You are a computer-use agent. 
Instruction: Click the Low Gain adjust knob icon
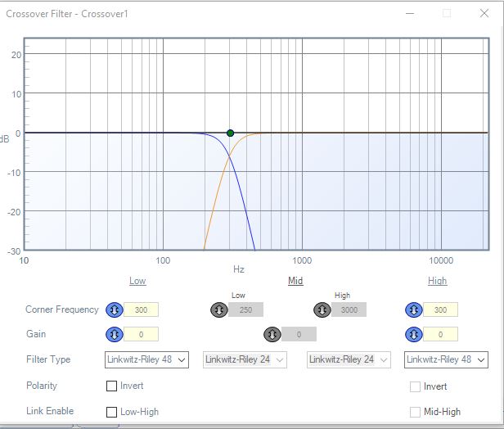click(x=114, y=335)
